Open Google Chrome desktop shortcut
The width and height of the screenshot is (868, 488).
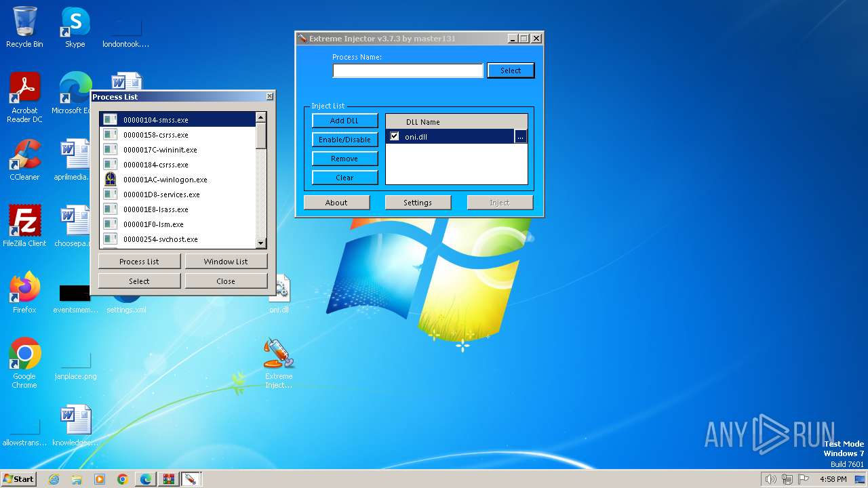(x=24, y=363)
